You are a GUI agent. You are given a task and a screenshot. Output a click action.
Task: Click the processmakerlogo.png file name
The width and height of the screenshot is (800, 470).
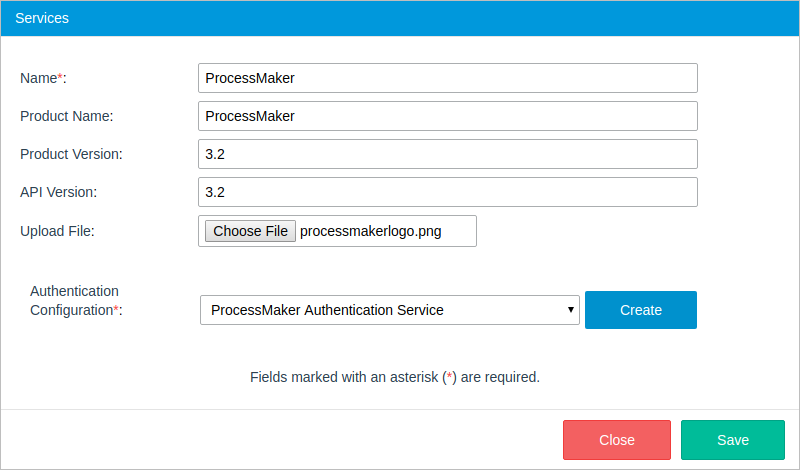[x=371, y=231]
